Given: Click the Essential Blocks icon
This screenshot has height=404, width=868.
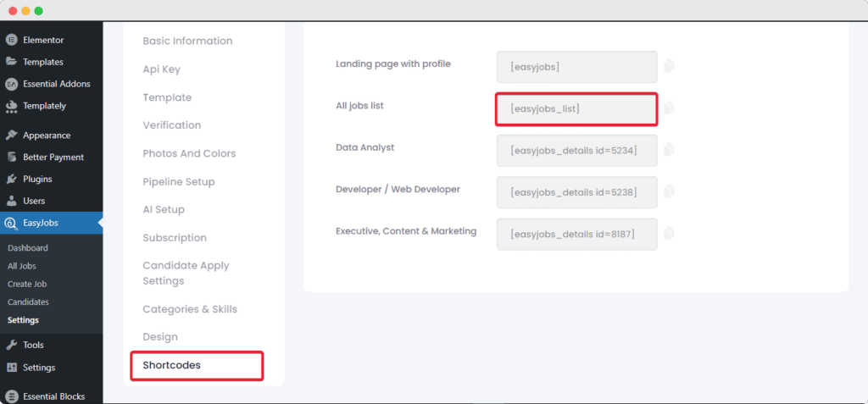Looking at the screenshot, I should pos(11,396).
